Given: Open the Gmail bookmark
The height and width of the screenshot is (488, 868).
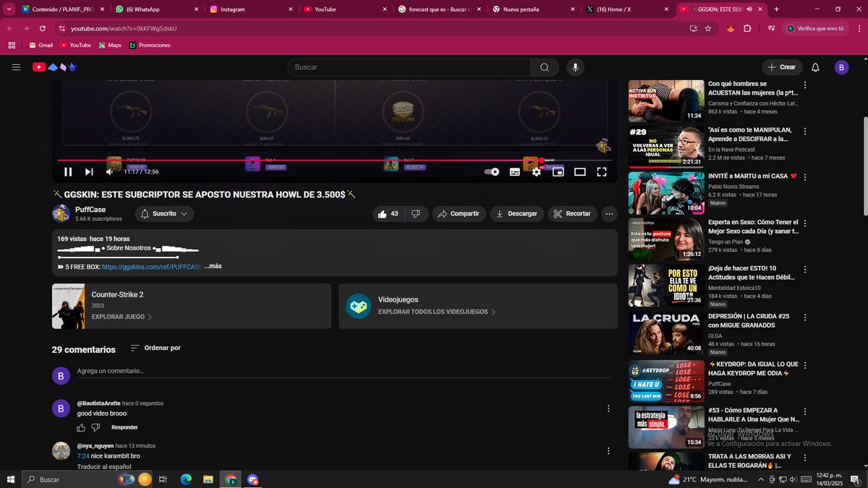Looking at the screenshot, I should [x=41, y=45].
